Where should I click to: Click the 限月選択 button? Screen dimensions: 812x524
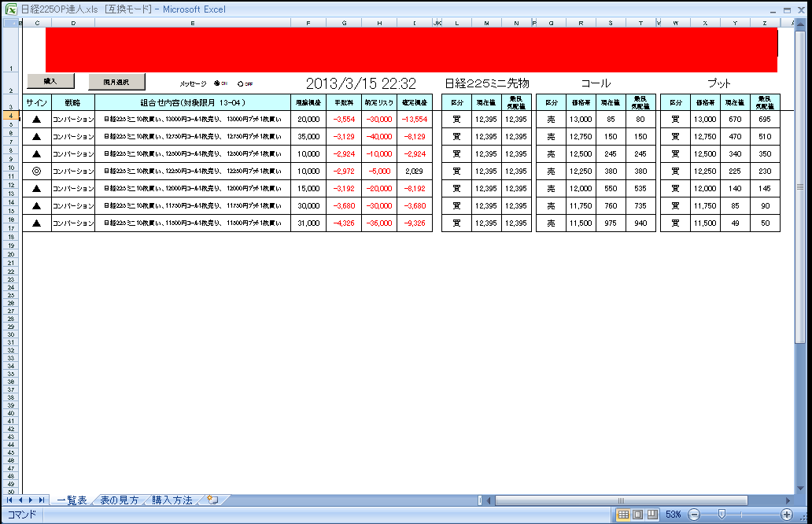pos(116,82)
